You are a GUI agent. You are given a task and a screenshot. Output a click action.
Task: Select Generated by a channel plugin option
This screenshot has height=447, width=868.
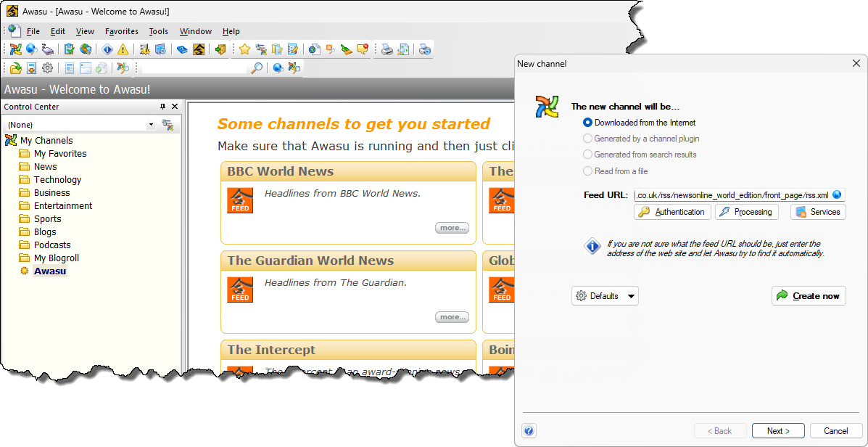point(641,139)
